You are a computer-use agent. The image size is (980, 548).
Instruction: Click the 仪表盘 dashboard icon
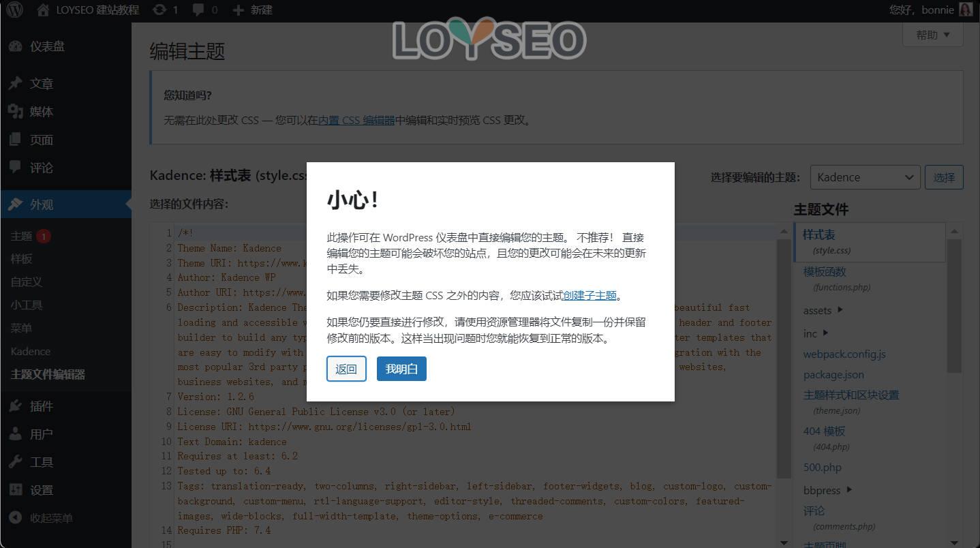(15, 46)
